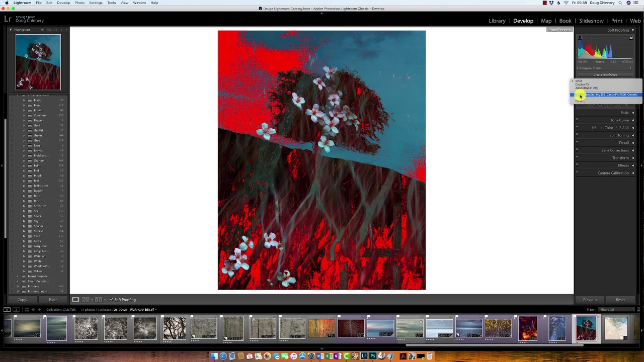The width and height of the screenshot is (644, 362).
Task: Toggle the Lens Corrections panel switch
Action: click(577, 150)
